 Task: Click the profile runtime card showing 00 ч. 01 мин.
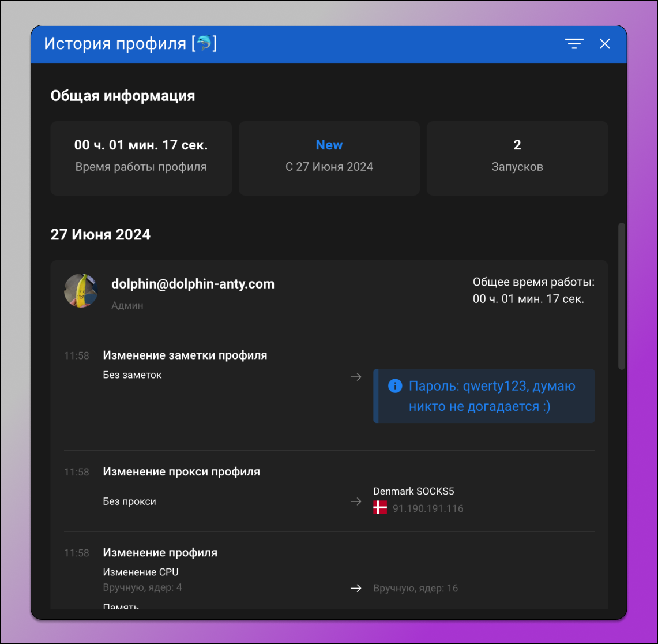pyautogui.click(x=141, y=158)
